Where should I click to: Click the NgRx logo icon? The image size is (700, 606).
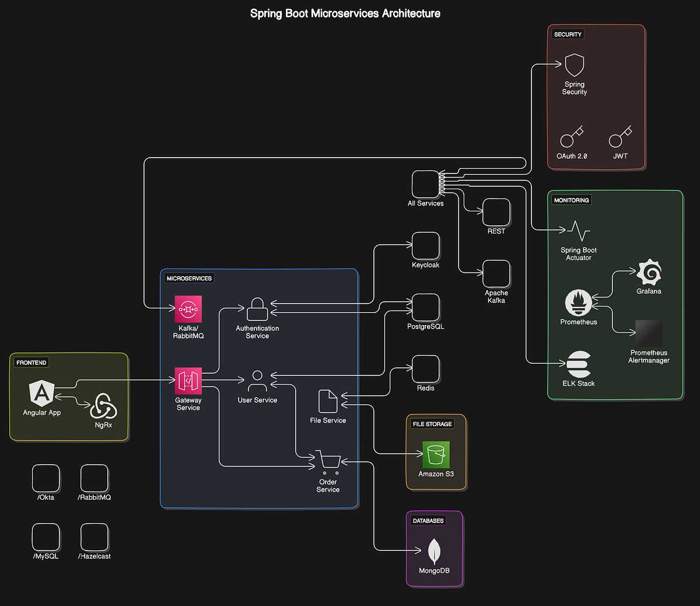(x=103, y=406)
